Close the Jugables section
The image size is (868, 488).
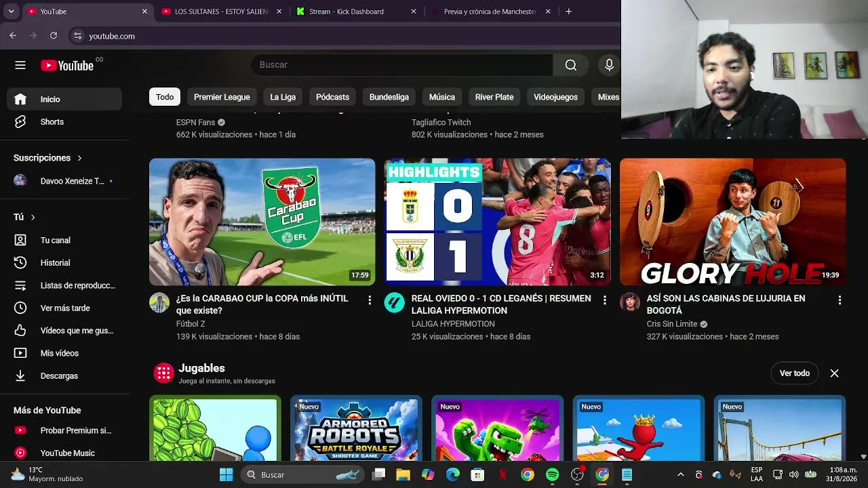[x=835, y=373]
